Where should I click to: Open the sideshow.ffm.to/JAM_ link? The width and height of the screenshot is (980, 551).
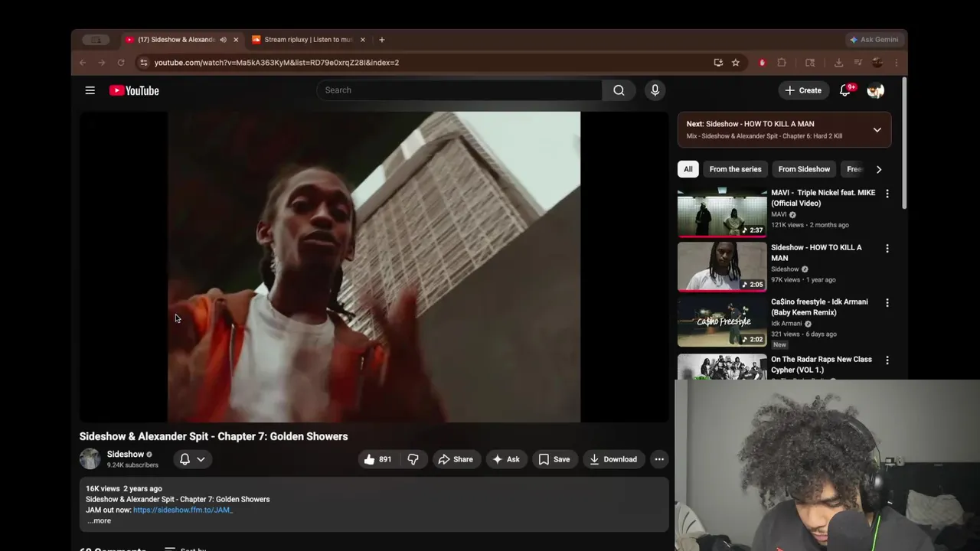coord(183,510)
